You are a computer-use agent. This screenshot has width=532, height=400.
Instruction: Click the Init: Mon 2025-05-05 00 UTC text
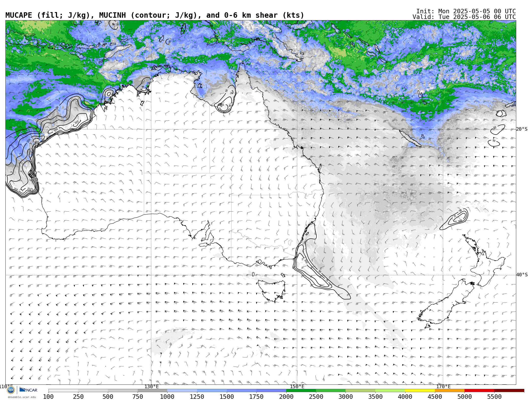[x=466, y=11]
